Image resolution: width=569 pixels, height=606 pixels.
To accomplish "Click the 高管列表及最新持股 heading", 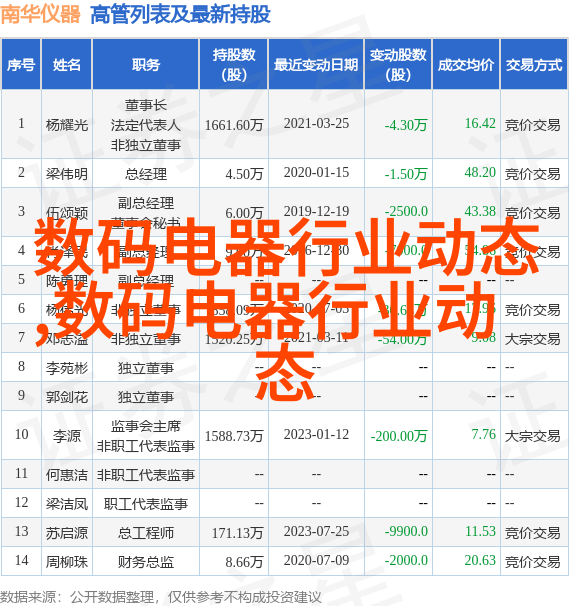I will tap(180, 14).
